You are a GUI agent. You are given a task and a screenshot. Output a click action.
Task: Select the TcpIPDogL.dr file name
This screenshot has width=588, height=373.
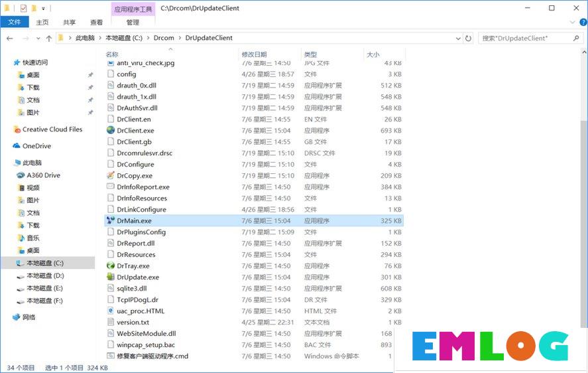138,299
